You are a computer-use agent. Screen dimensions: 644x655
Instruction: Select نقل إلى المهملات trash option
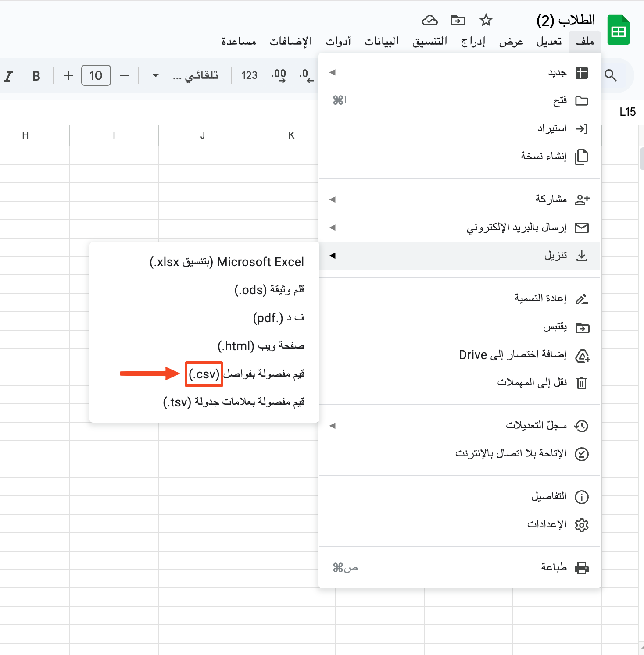460,383
